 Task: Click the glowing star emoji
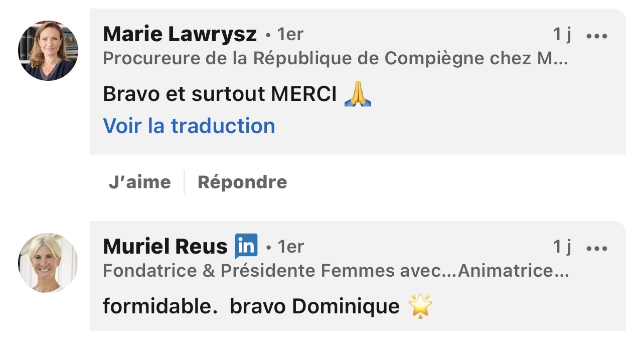coord(420,306)
